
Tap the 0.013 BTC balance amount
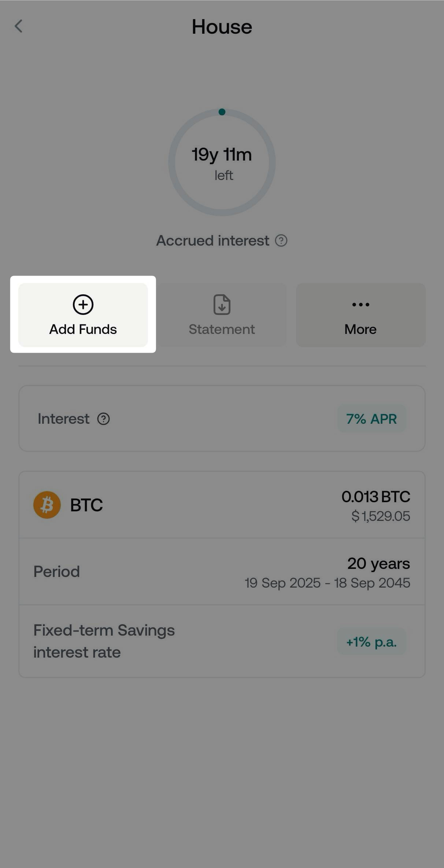(375, 497)
